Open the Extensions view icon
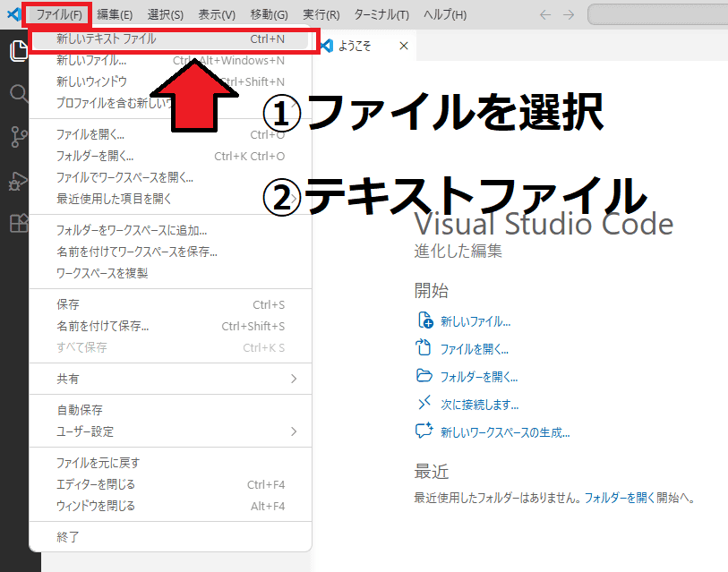Screen dimensions: 728x572 [19, 223]
